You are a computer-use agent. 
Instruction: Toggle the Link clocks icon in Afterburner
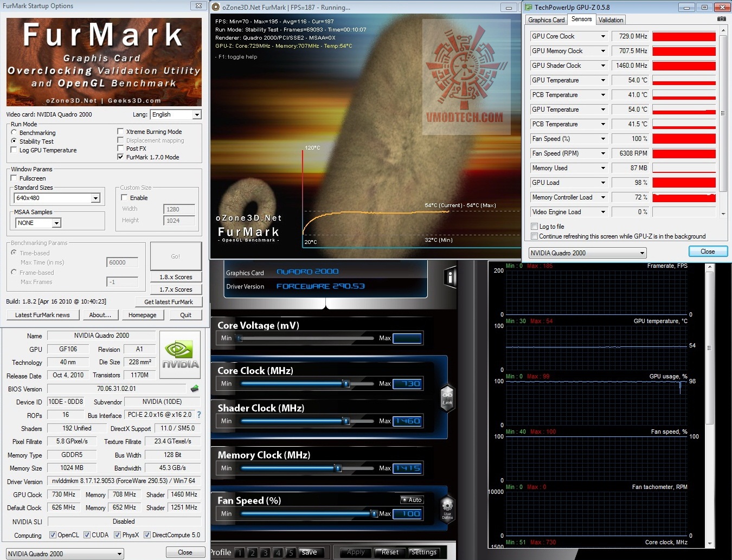[x=447, y=398]
